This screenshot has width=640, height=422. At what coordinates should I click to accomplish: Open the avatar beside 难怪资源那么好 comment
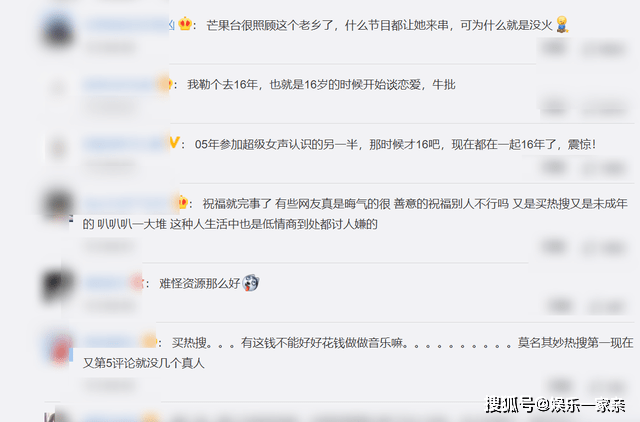(57, 286)
